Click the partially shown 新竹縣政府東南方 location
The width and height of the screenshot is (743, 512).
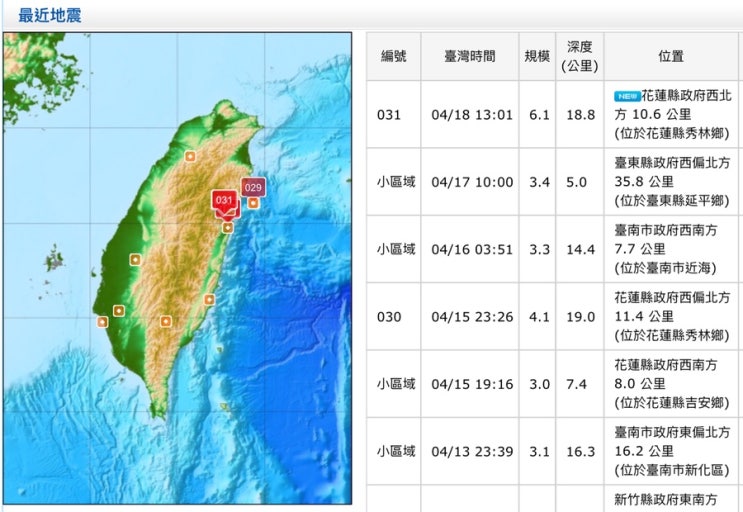[666, 499]
